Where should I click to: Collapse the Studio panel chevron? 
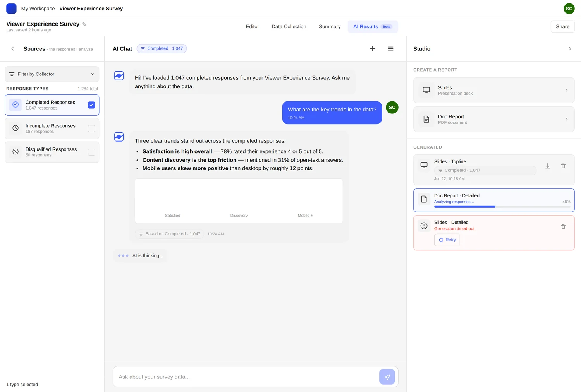(x=570, y=49)
